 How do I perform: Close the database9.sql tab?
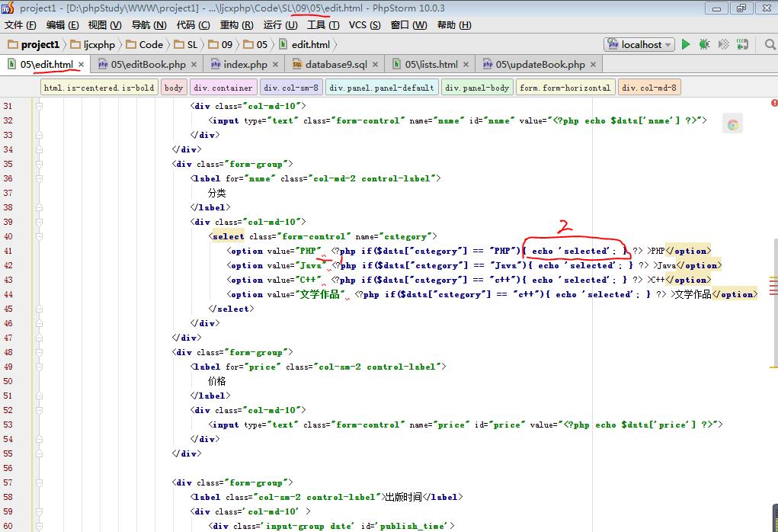[375, 65]
